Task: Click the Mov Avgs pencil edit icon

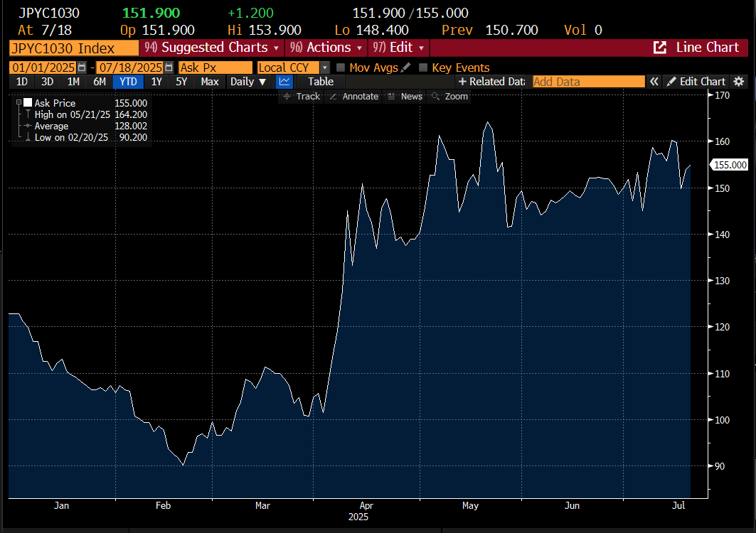Action: (406, 68)
